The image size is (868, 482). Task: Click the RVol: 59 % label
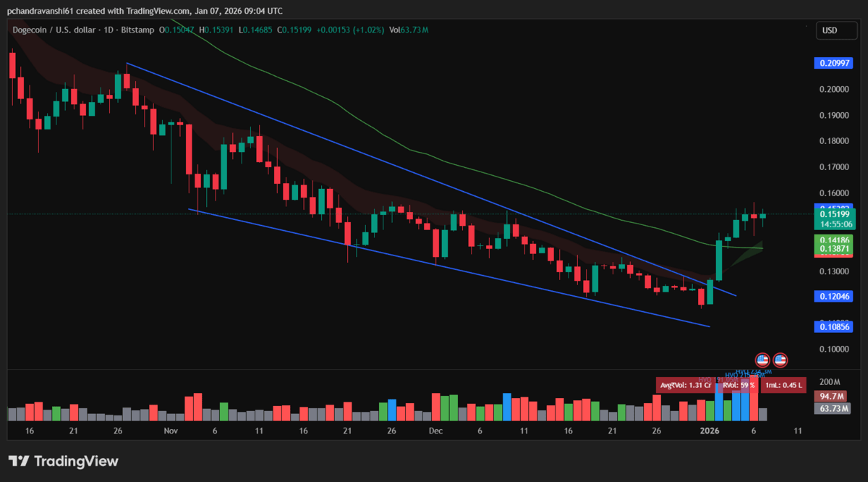click(x=739, y=385)
